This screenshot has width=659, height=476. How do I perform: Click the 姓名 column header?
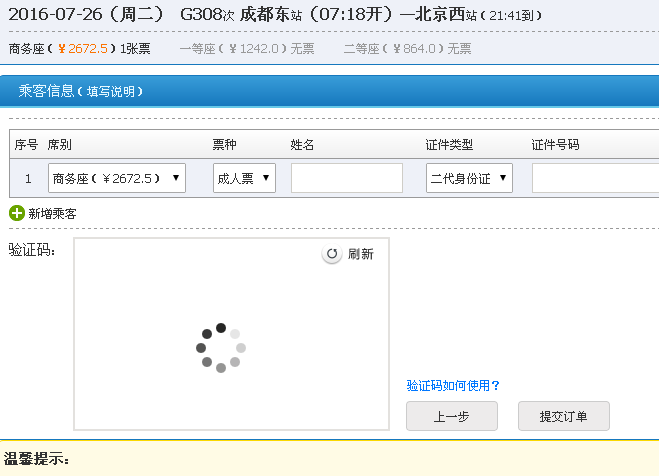pyautogui.click(x=302, y=145)
